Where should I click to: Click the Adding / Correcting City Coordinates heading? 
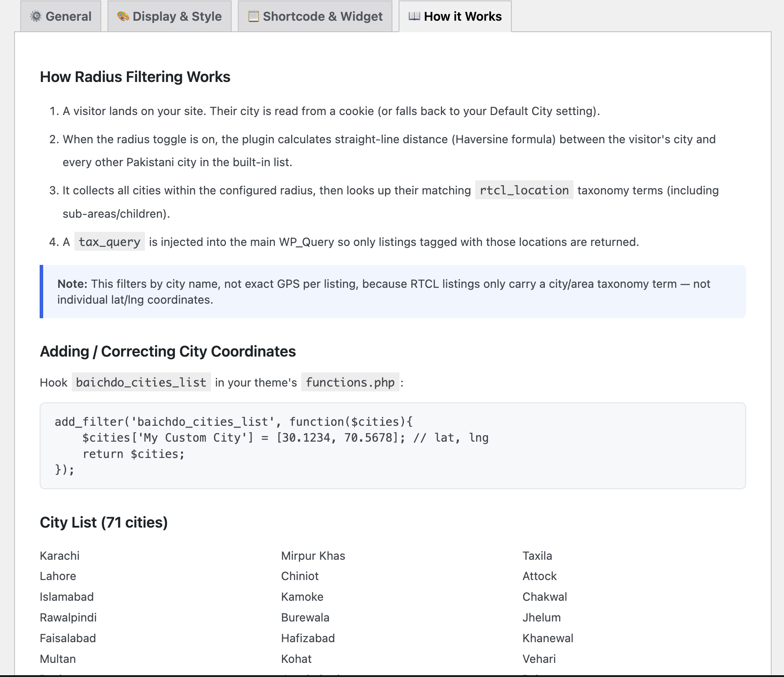coord(168,351)
